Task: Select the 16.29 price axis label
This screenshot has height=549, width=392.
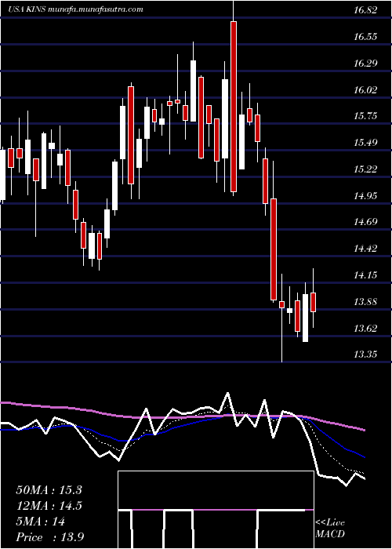Action: tap(365, 64)
